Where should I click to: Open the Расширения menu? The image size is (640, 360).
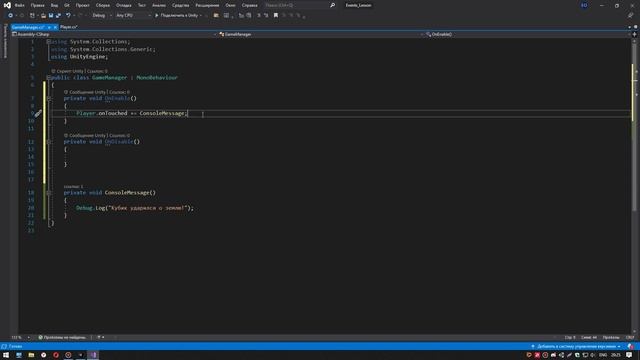[207, 5]
